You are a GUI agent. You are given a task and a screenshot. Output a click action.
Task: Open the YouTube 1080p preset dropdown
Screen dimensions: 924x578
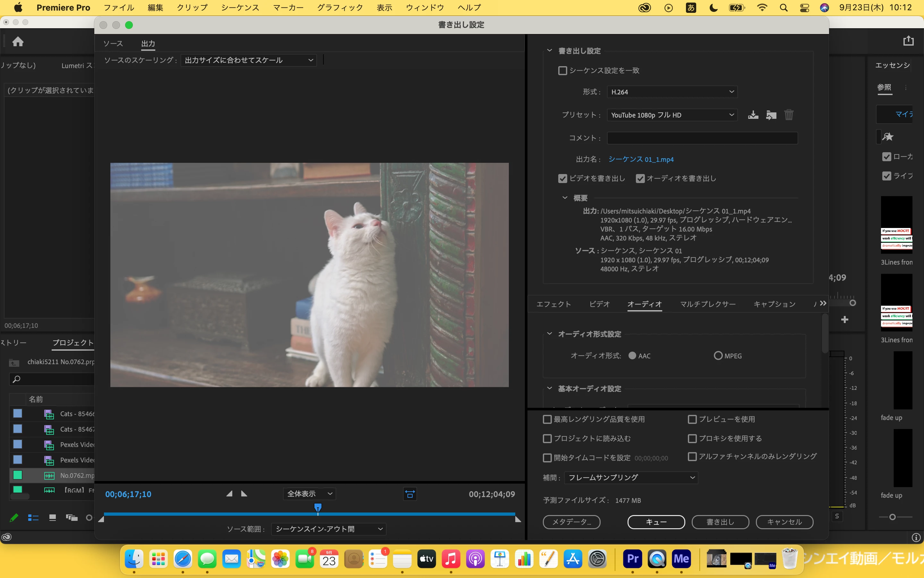click(x=672, y=115)
